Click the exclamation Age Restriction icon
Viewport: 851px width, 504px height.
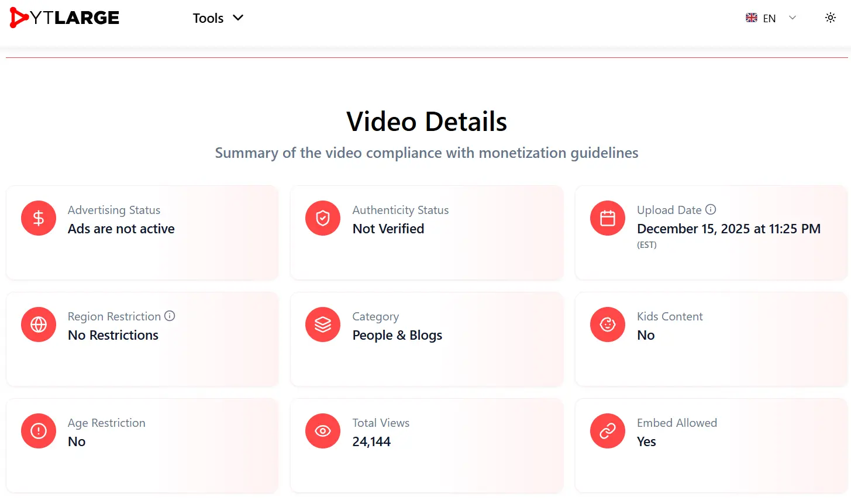coord(39,431)
